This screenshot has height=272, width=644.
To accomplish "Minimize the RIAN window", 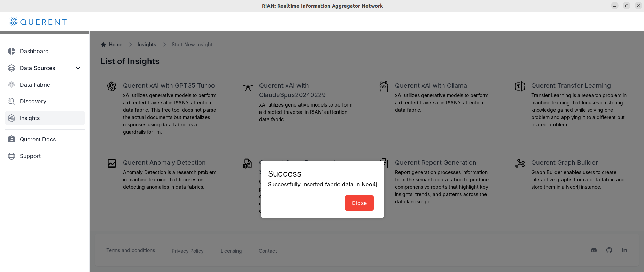I will [615, 6].
